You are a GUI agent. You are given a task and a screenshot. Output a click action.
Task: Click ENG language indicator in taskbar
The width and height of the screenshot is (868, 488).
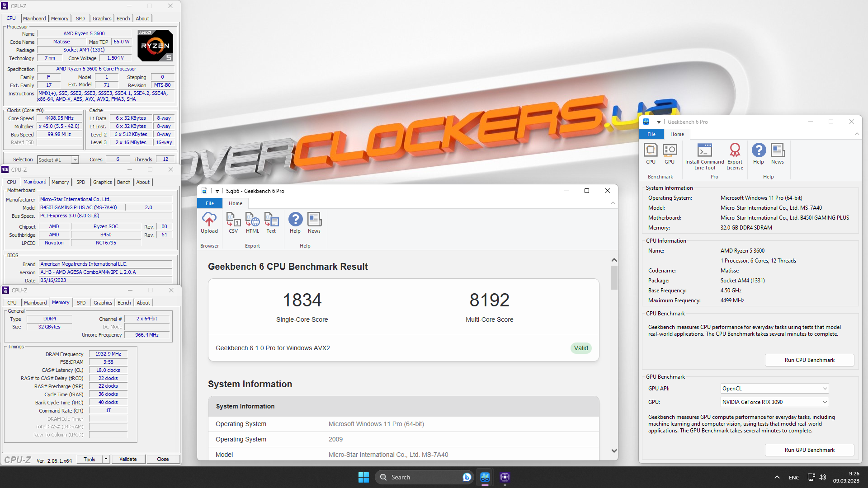click(x=794, y=478)
